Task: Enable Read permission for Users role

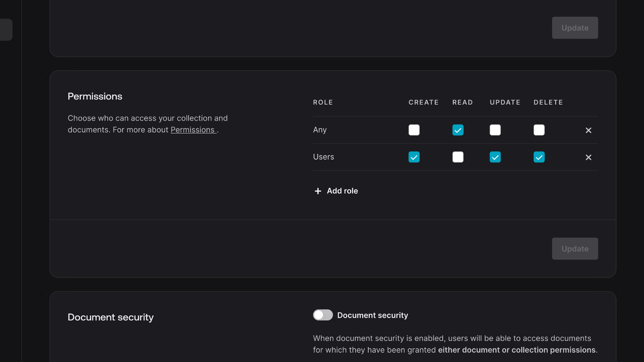Action: pos(458,157)
